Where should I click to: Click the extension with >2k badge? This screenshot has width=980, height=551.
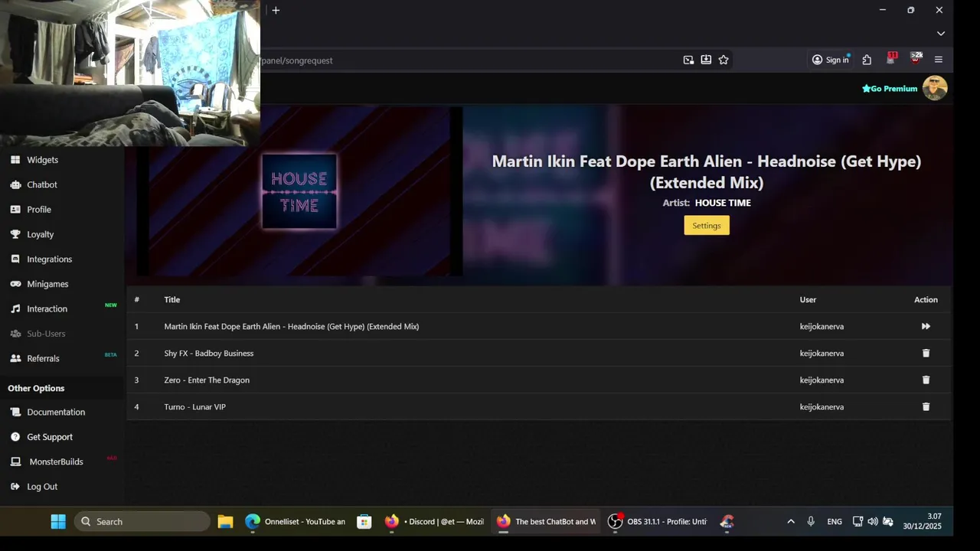pyautogui.click(x=916, y=59)
